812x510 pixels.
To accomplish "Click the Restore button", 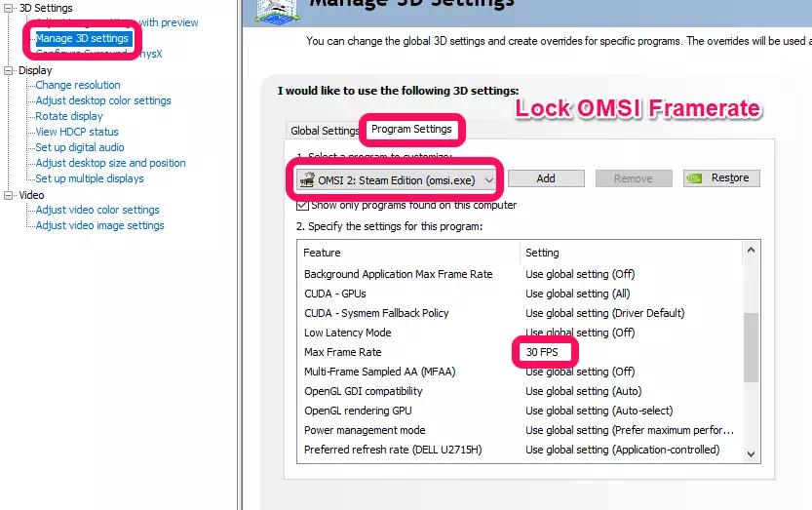I will 721,178.
